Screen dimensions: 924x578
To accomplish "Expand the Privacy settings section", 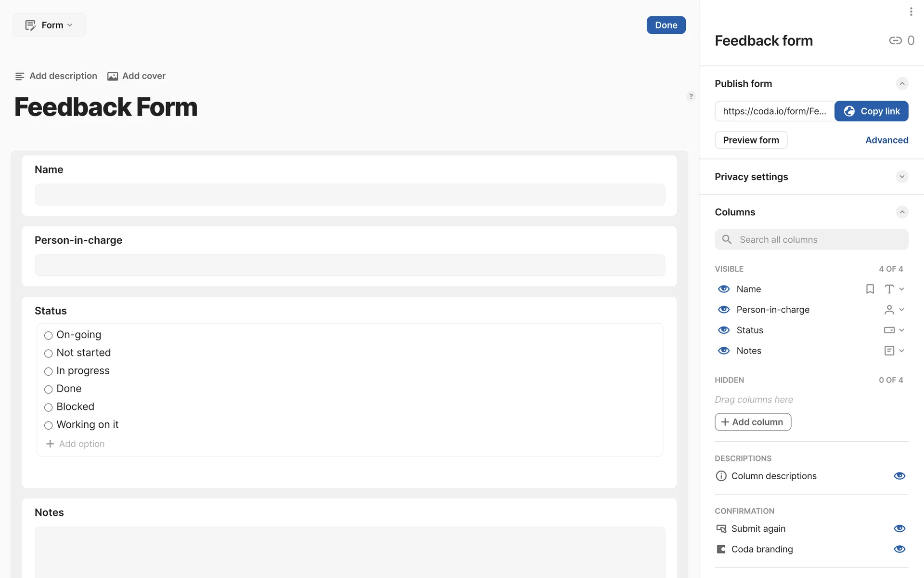I will point(901,177).
